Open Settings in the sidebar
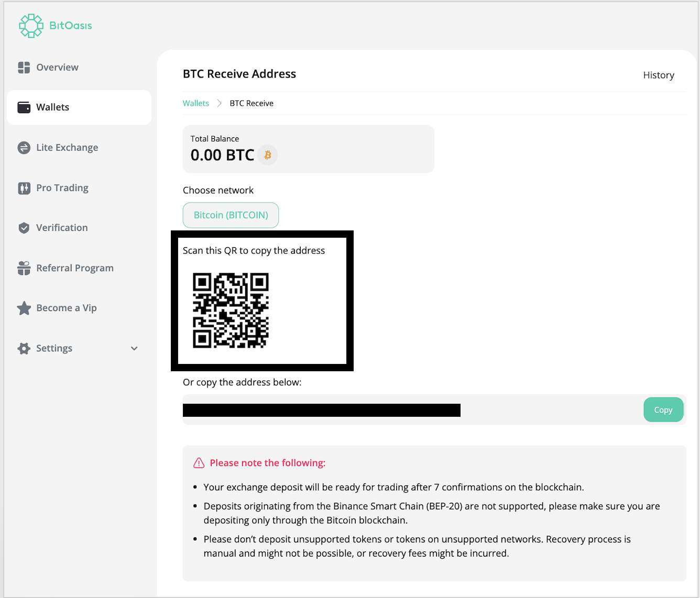Viewport: 700px width, 598px height. click(79, 348)
